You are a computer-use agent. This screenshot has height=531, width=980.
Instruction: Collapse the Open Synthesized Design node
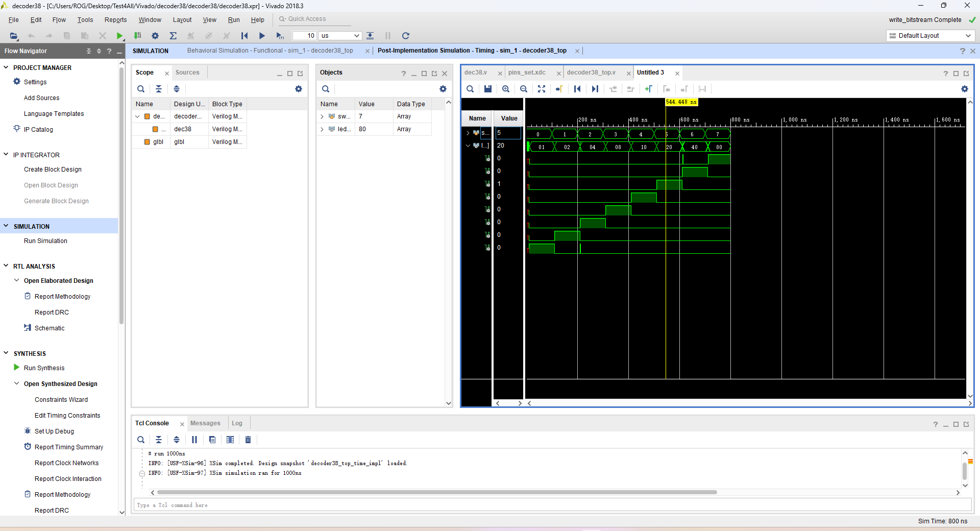pyautogui.click(x=17, y=383)
